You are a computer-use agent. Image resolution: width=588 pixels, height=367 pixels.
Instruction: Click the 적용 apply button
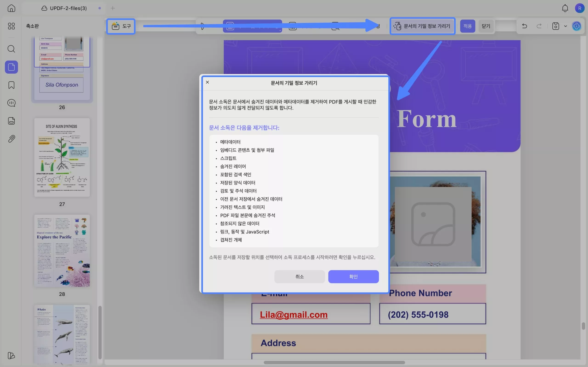467,26
